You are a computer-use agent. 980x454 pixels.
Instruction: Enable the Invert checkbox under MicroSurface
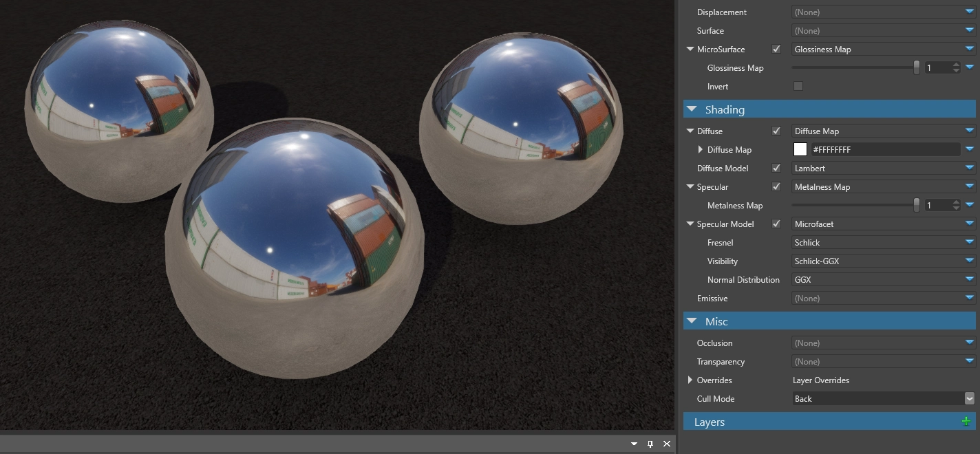(798, 86)
